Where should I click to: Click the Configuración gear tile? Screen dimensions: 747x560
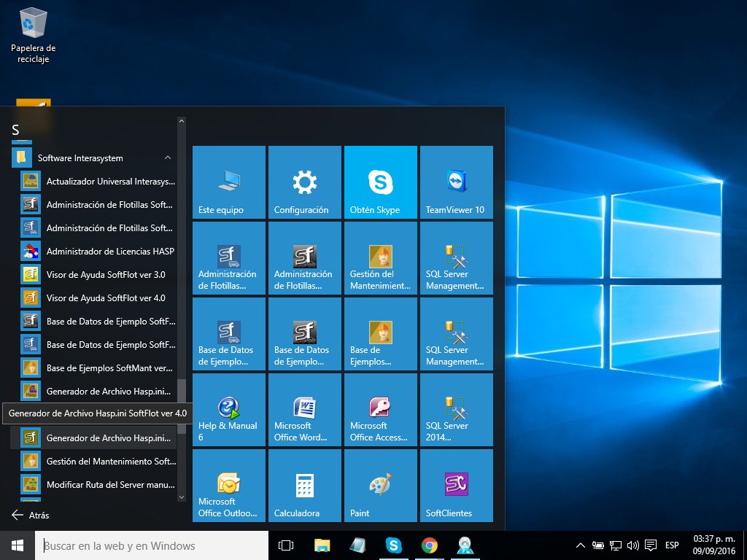304,182
